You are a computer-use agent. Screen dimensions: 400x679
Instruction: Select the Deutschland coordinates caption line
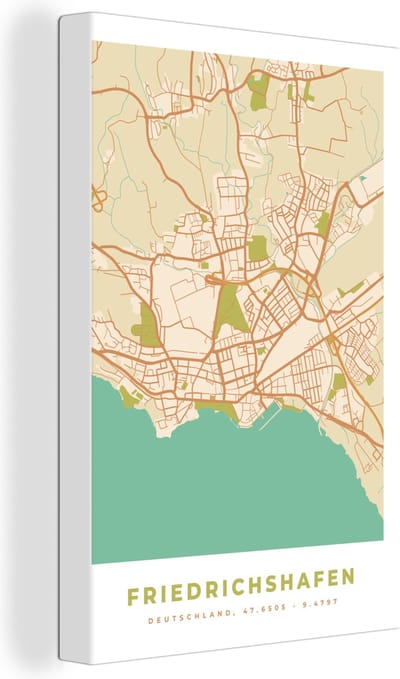243,612
